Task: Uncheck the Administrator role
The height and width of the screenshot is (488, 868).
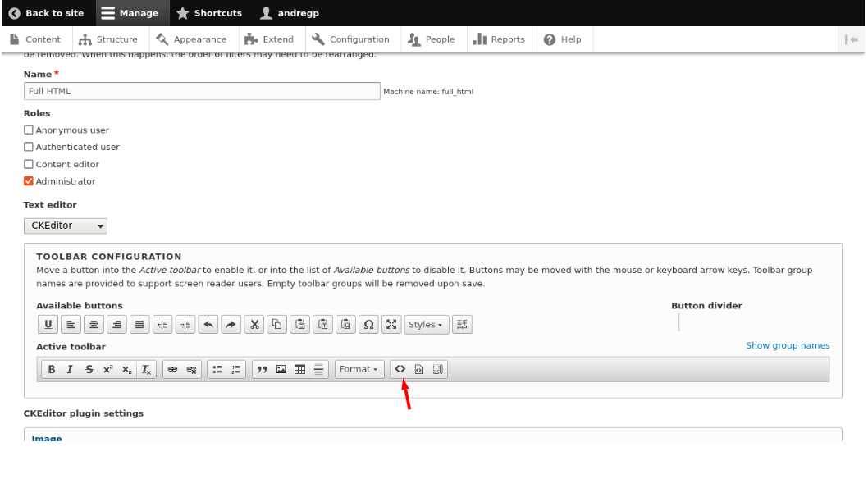Action: [x=29, y=181]
